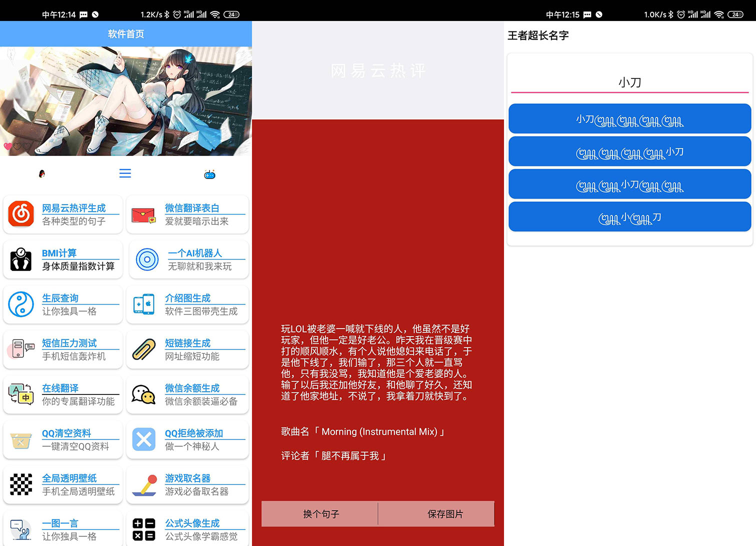Viewport: 756px width, 546px height.
Task: Select the hamburger menu tab
Action: pyautogui.click(x=125, y=173)
